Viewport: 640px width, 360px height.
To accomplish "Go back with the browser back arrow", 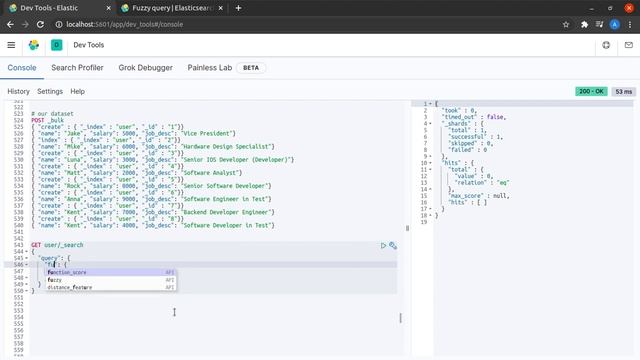I will 10,24.
